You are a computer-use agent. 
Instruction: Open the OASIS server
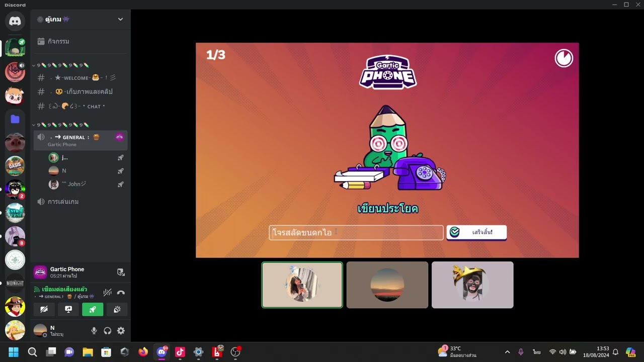(x=15, y=165)
